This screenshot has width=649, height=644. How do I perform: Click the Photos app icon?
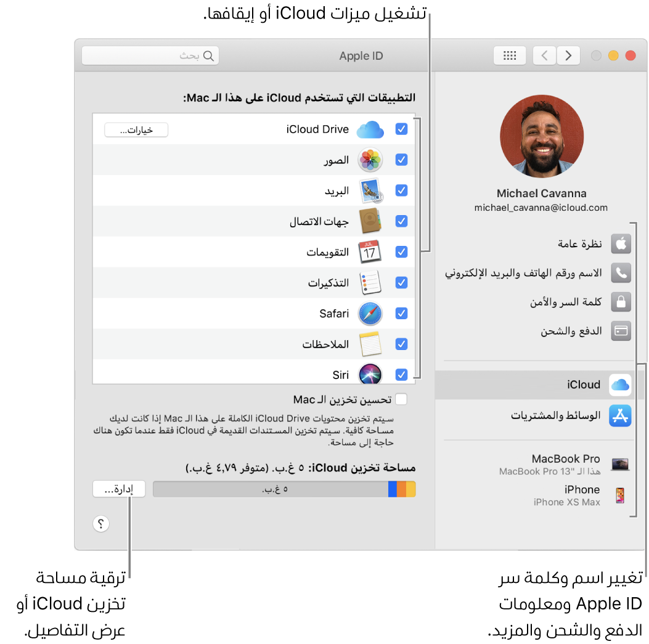click(369, 160)
